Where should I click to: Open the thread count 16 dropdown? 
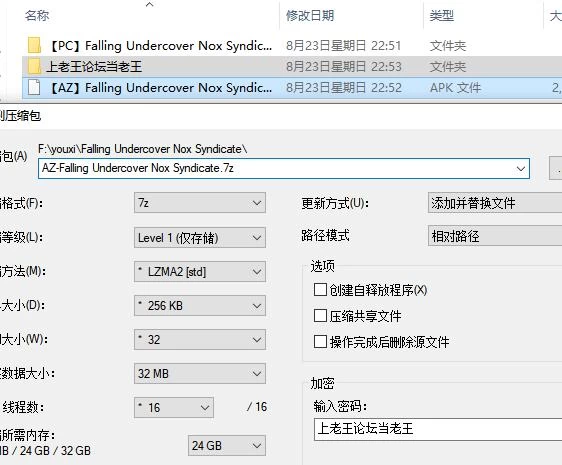pos(174,408)
